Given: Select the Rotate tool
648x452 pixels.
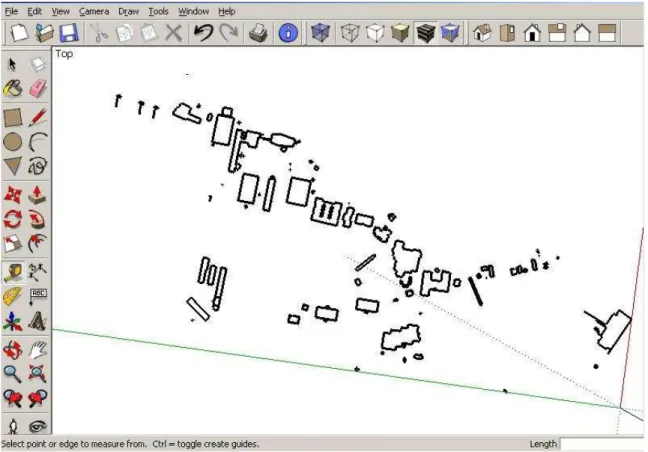Looking at the screenshot, I should pos(12,219).
